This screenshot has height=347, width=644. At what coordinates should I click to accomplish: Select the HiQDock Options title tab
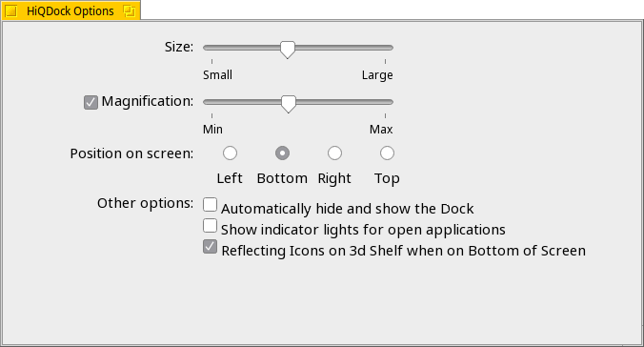point(70,10)
